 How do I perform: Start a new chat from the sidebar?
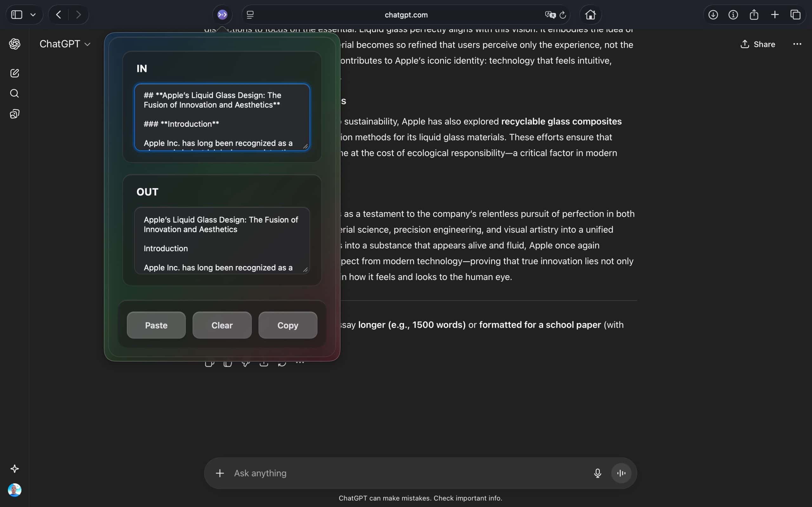pyautogui.click(x=15, y=73)
